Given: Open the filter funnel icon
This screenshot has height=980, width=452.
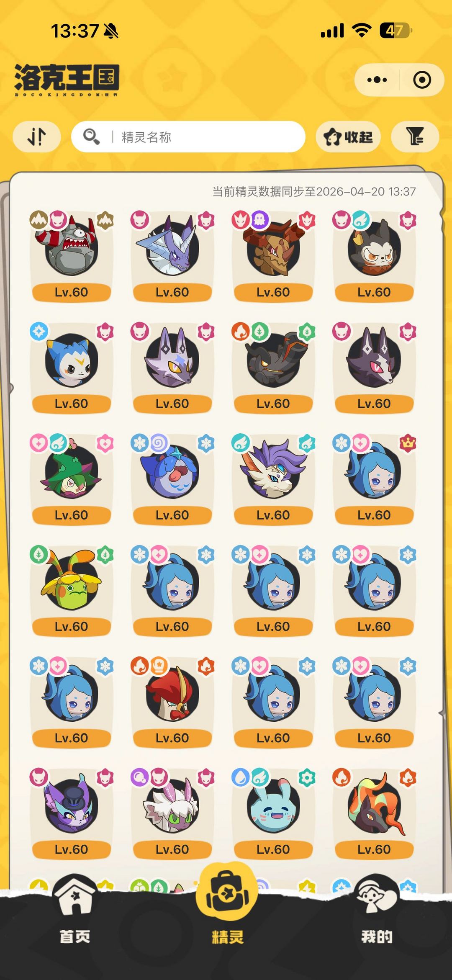Looking at the screenshot, I should pyautogui.click(x=415, y=136).
